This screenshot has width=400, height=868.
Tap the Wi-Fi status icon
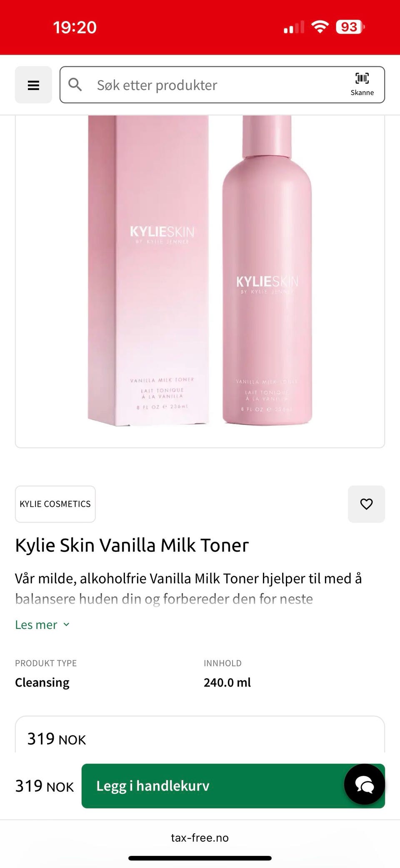[320, 27]
